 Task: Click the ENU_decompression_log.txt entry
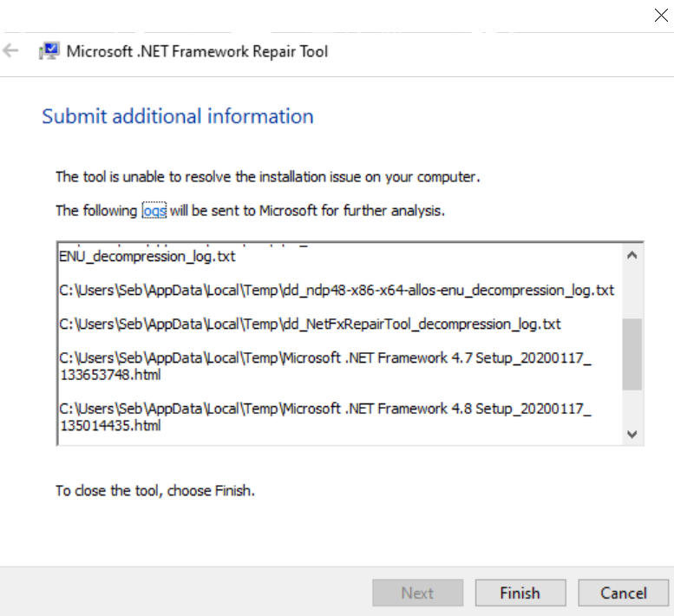tap(147, 257)
